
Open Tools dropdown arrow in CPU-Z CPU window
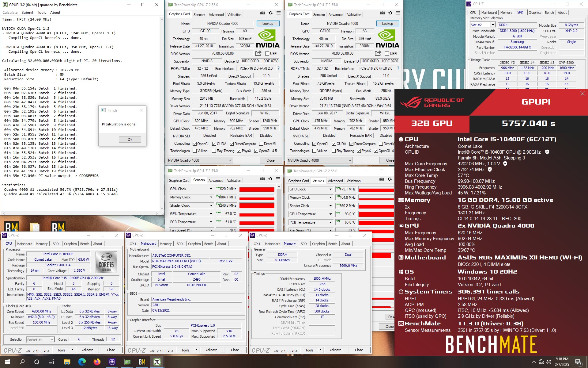[x=73, y=350]
